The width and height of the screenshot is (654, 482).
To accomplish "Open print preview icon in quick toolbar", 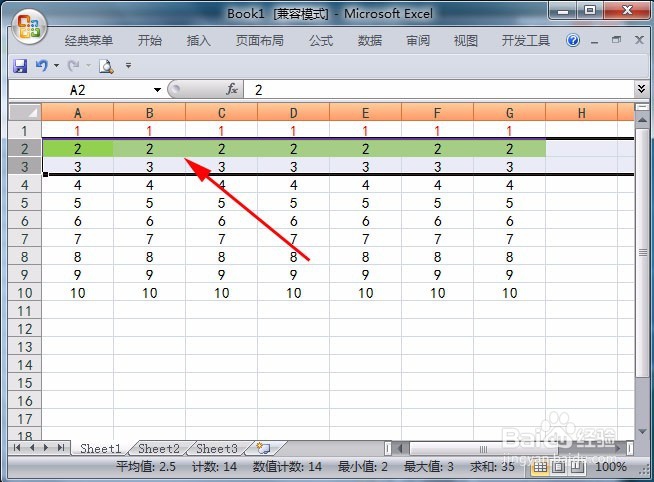I will 106,66.
